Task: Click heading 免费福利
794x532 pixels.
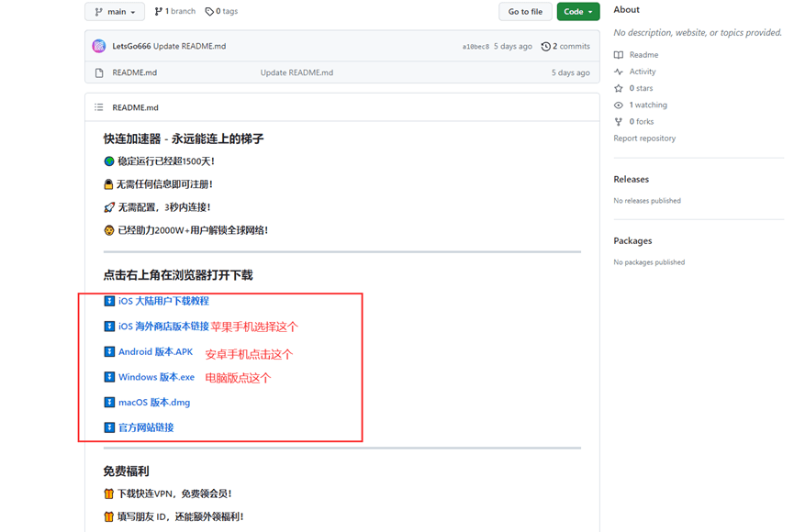Action: click(126, 471)
